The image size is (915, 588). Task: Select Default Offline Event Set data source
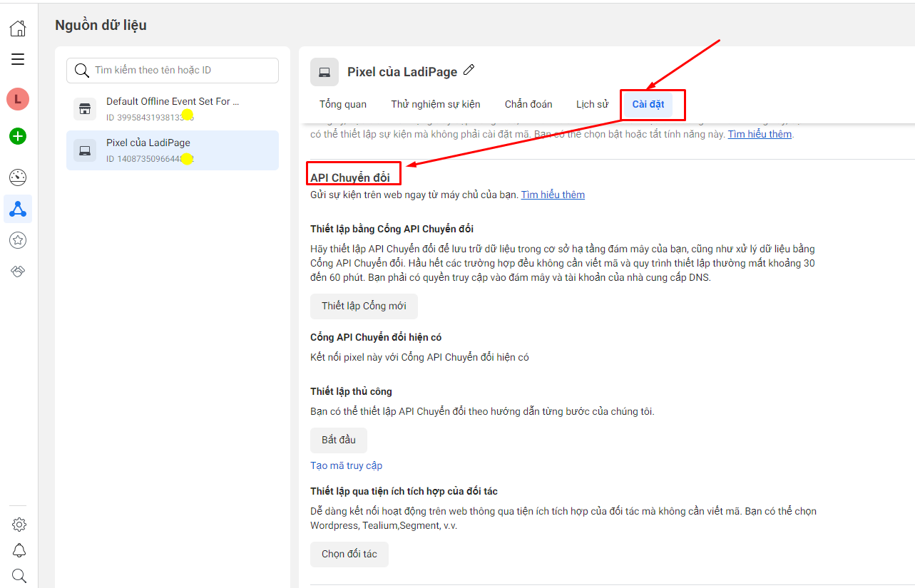[173, 108]
